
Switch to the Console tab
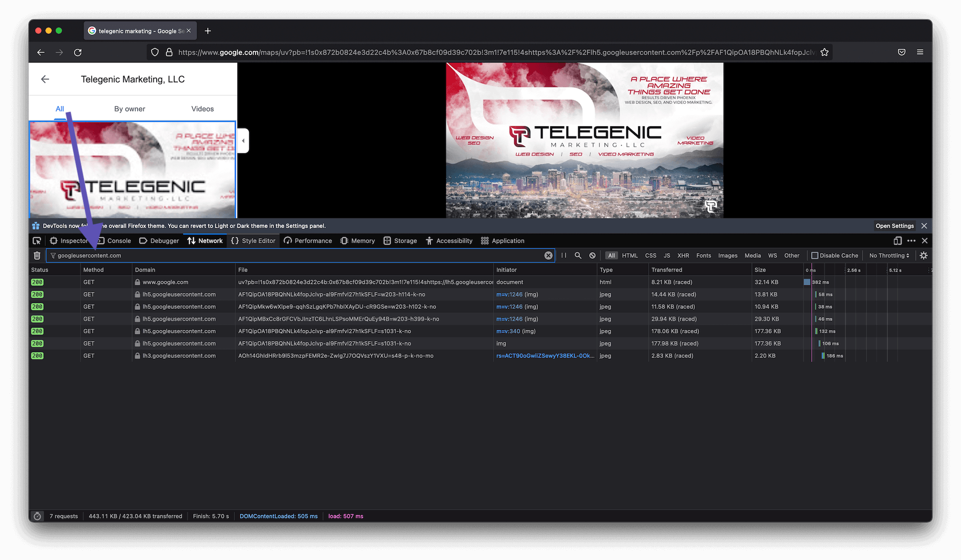click(119, 241)
